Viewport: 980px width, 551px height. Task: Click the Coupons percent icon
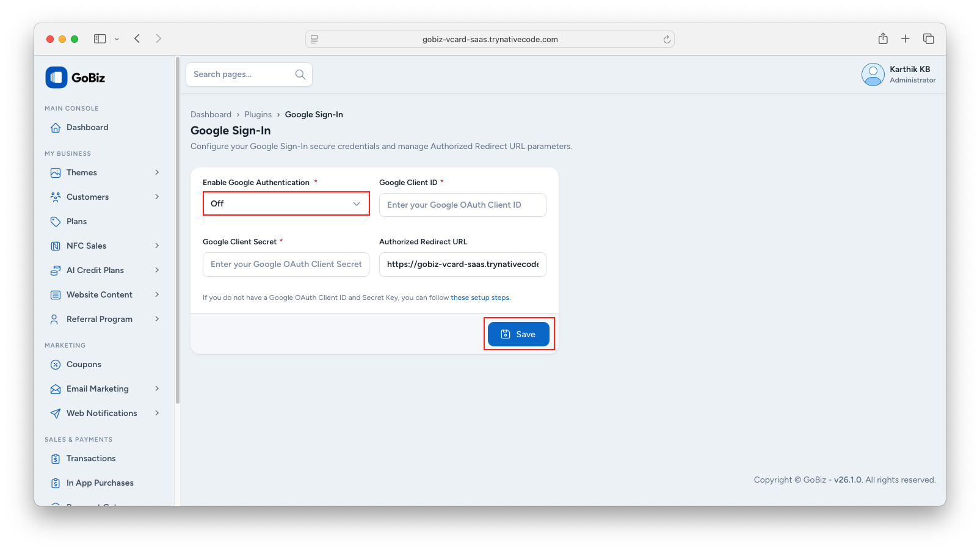click(x=56, y=365)
